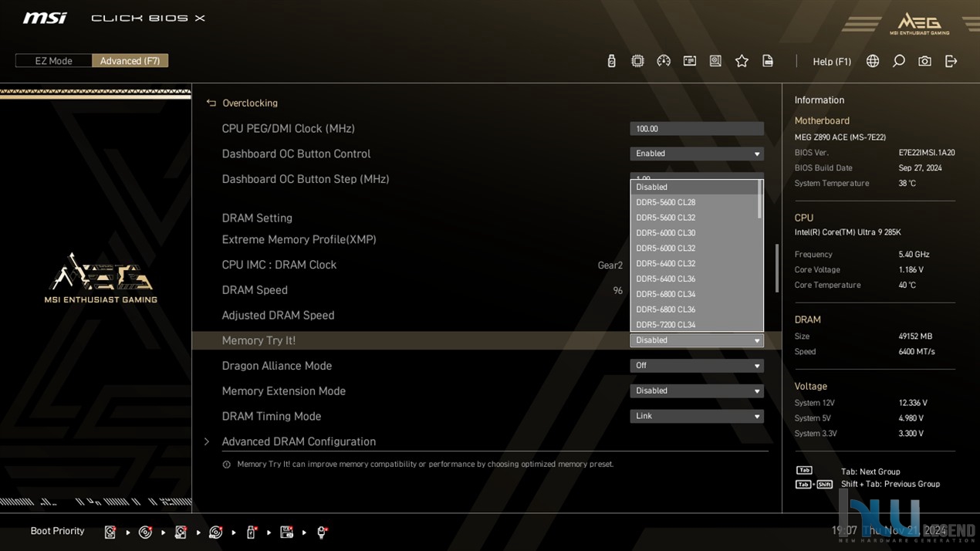
Task: Choose DDR5-7200 CL34 preset
Action: [694, 324]
